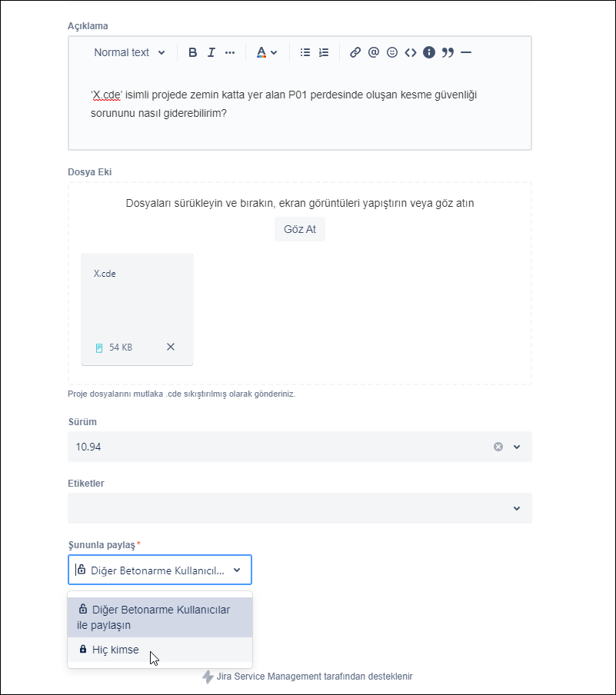This screenshot has width=616, height=695.
Task: Select the Hiç kimse option
Action: tap(115, 650)
